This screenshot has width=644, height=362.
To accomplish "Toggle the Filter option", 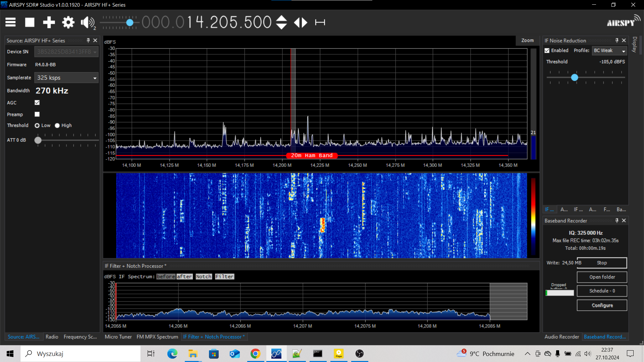I will [x=225, y=277].
